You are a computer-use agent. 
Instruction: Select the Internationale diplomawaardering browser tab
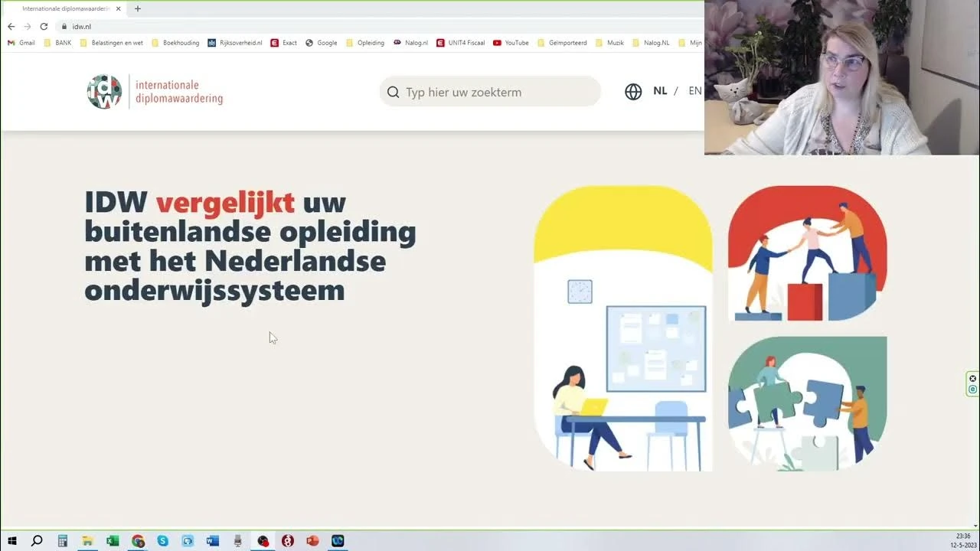[64, 8]
